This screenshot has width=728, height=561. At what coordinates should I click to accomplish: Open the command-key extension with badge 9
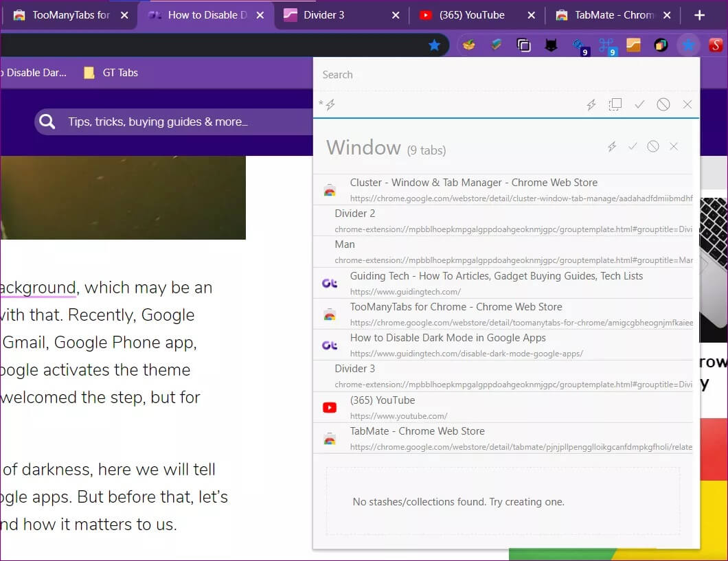click(606, 46)
